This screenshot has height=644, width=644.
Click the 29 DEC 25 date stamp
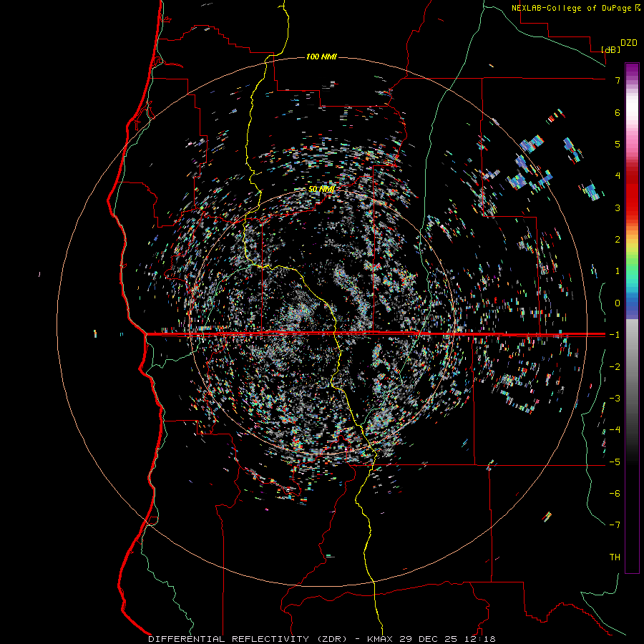tap(428, 639)
